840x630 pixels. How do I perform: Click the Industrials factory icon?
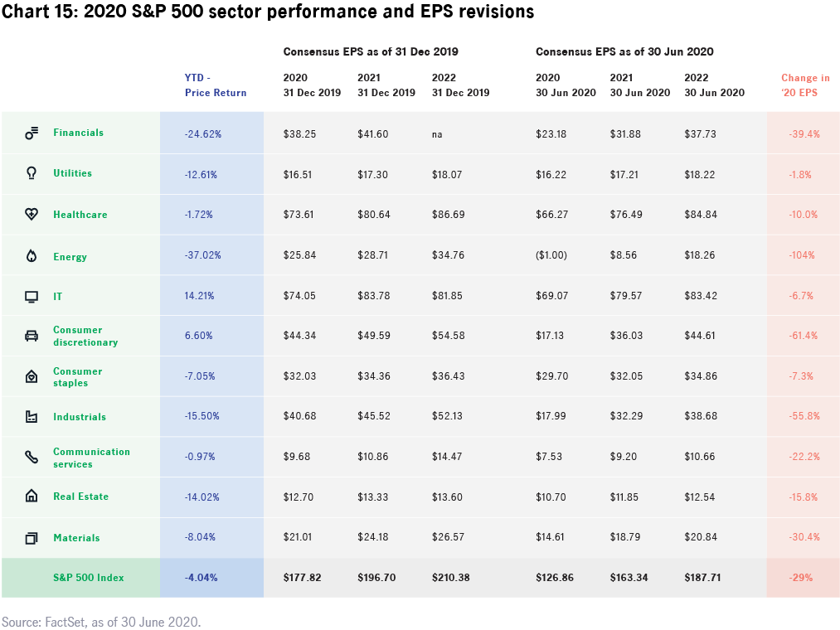32,417
